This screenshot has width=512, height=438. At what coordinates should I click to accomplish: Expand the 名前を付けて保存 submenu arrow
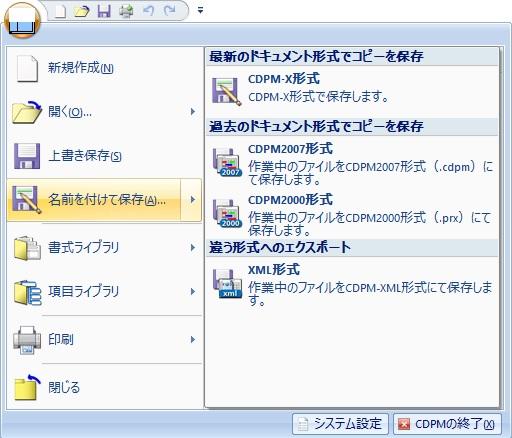191,200
